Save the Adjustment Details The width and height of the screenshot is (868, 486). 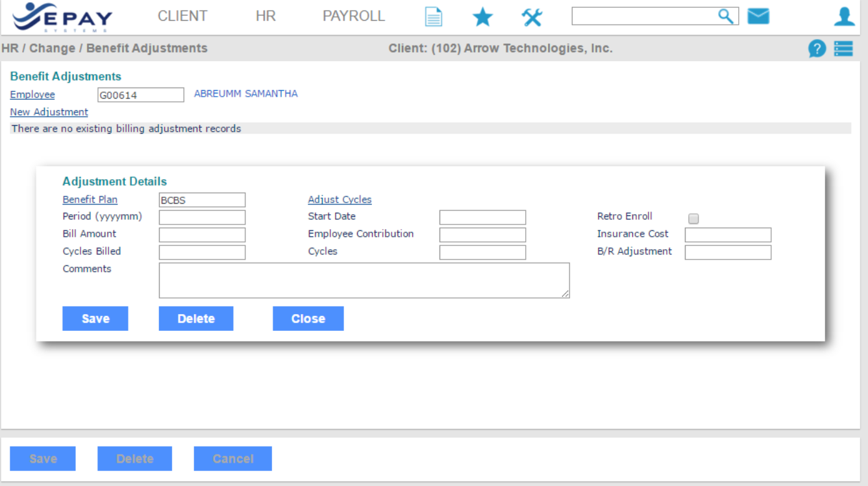(x=95, y=318)
